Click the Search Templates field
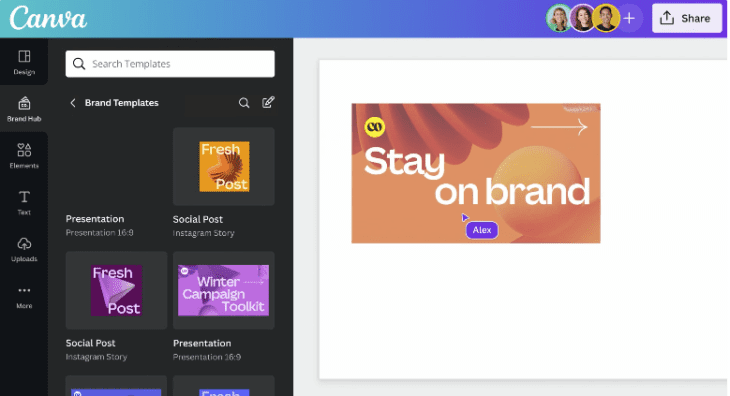 pos(170,64)
